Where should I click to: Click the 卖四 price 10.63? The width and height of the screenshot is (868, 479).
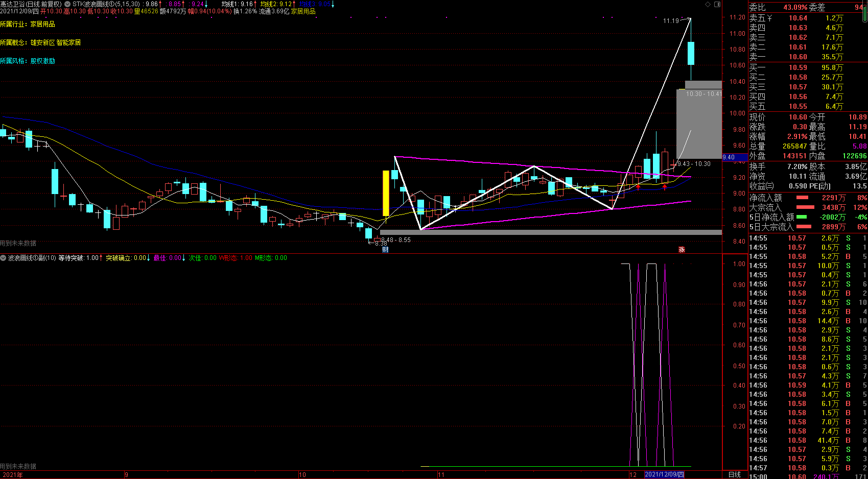[797, 28]
